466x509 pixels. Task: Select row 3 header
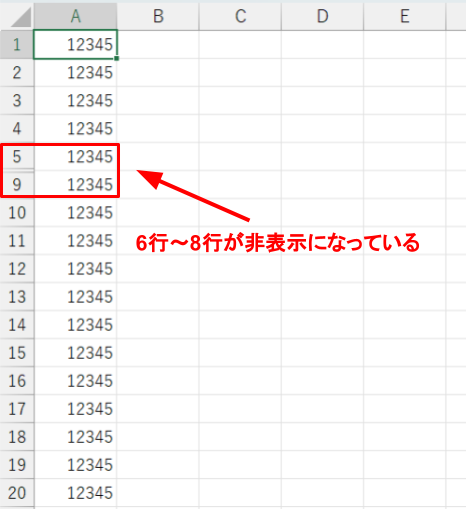(x=17, y=101)
